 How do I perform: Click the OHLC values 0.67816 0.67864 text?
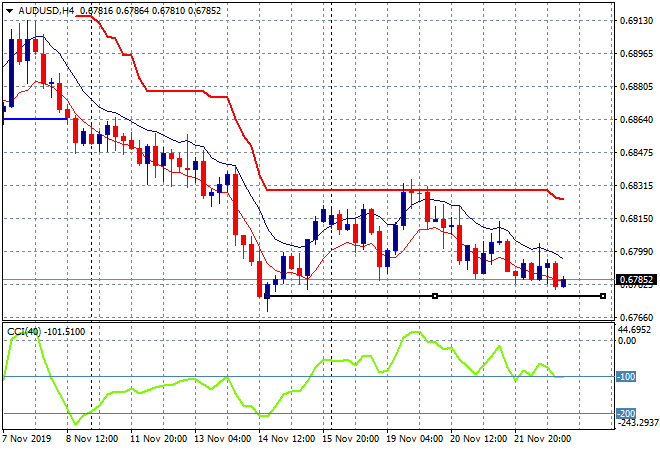pyautogui.click(x=114, y=11)
